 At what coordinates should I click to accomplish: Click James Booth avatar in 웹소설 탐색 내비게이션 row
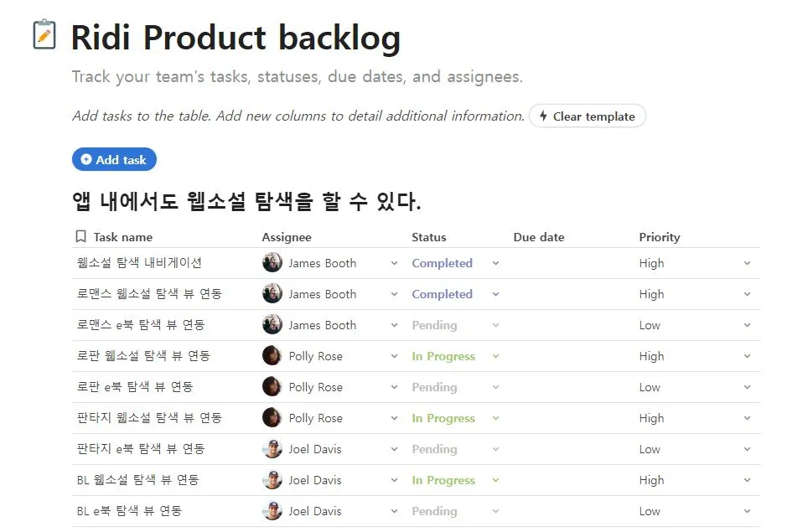coord(272,262)
